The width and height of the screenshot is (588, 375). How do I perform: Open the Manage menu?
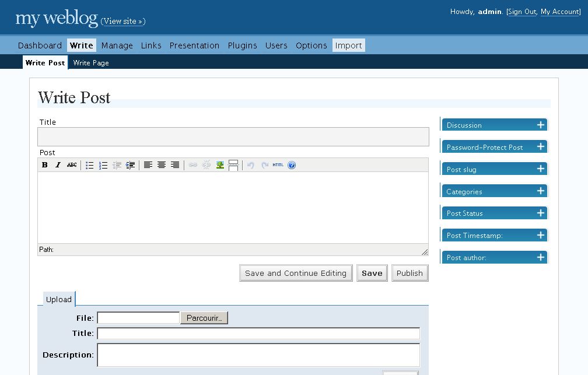(117, 45)
